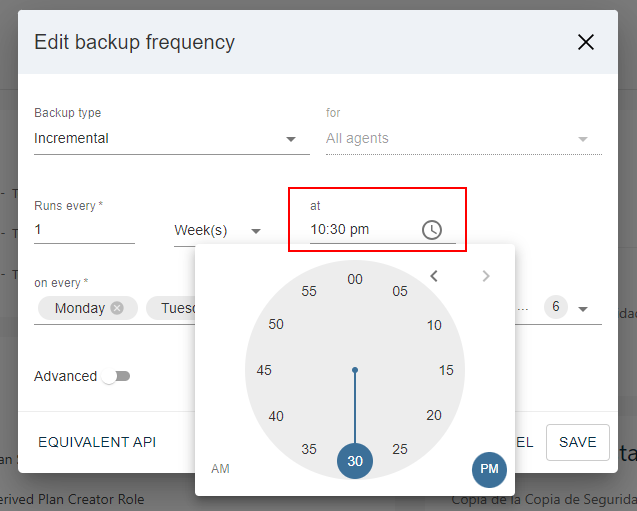
Task: Remove the Monday chip from days
Action: pyautogui.click(x=117, y=308)
